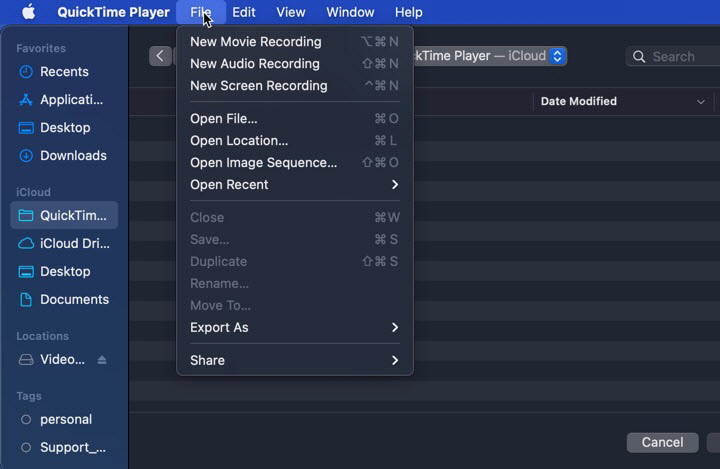Open the QuickTime Player app menu
The height and width of the screenshot is (469, 720).
click(113, 12)
